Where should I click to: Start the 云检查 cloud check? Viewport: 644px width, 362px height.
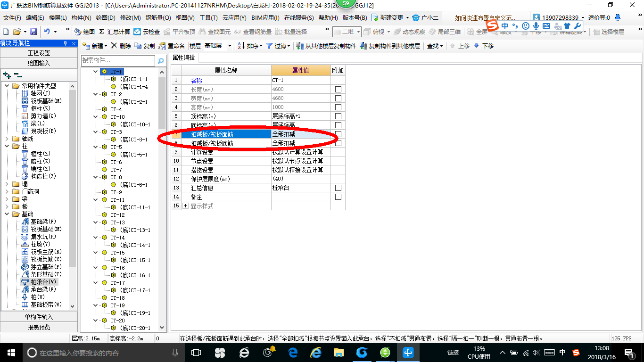click(147, 32)
